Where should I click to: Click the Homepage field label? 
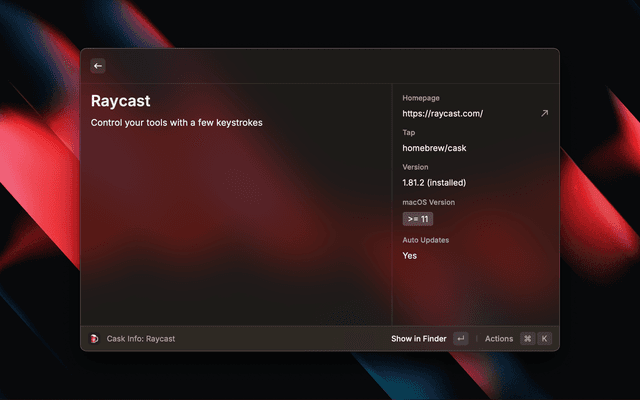tap(422, 98)
